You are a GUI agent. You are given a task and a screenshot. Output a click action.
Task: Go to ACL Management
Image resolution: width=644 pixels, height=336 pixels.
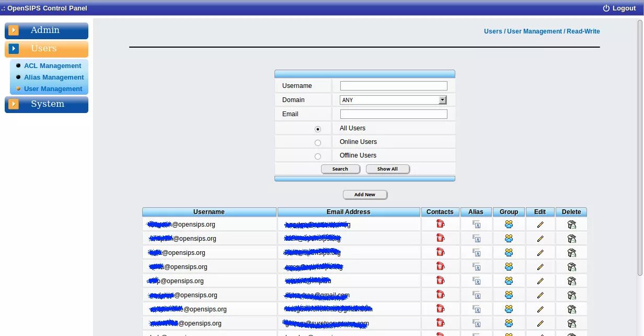coord(52,66)
